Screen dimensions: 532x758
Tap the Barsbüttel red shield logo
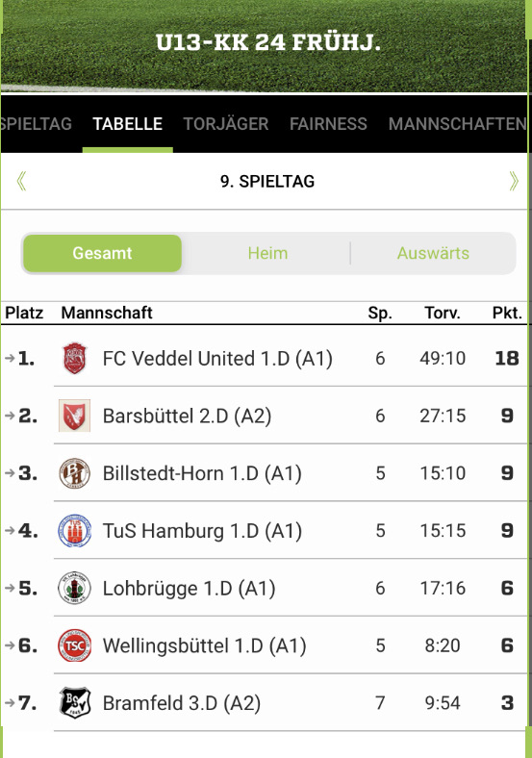(x=74, y=416)
